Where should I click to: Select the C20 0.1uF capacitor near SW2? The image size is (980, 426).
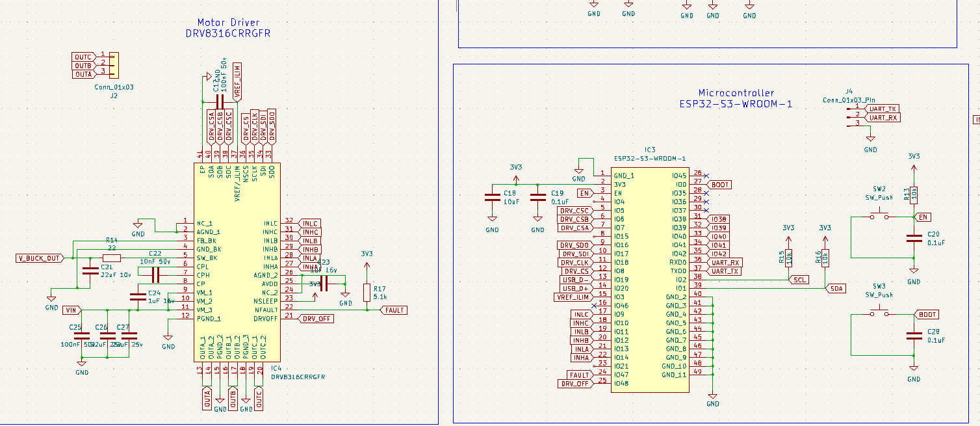pyautogui.click(x=914, y=239)
